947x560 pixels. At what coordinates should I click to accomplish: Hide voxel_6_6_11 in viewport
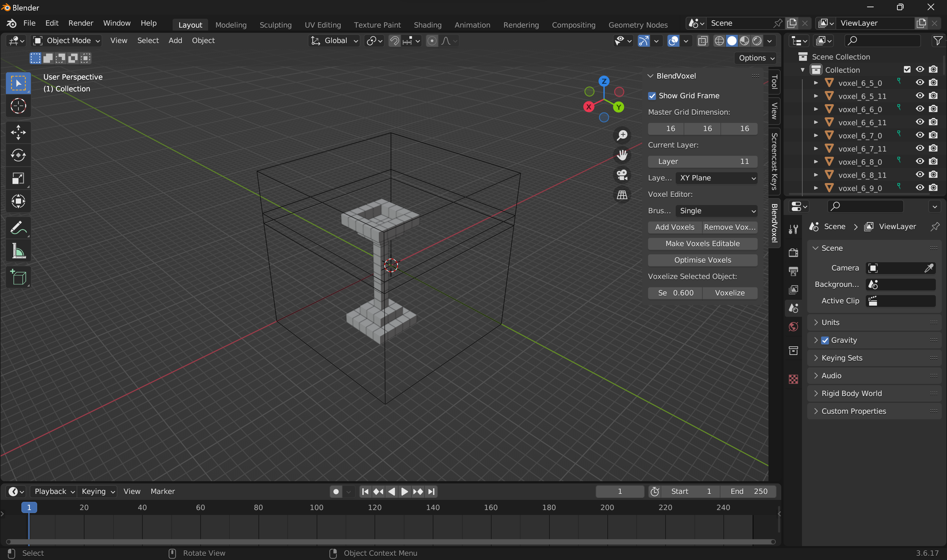920,122
